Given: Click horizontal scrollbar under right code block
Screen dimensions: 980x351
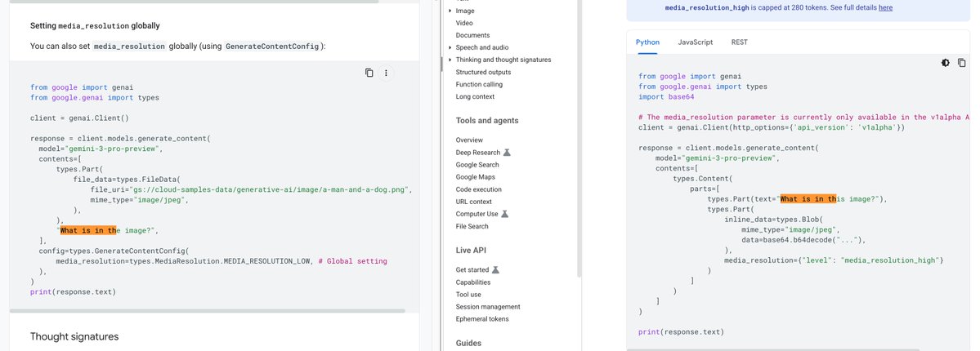Looking at the screenshot, I should [773, 349].
